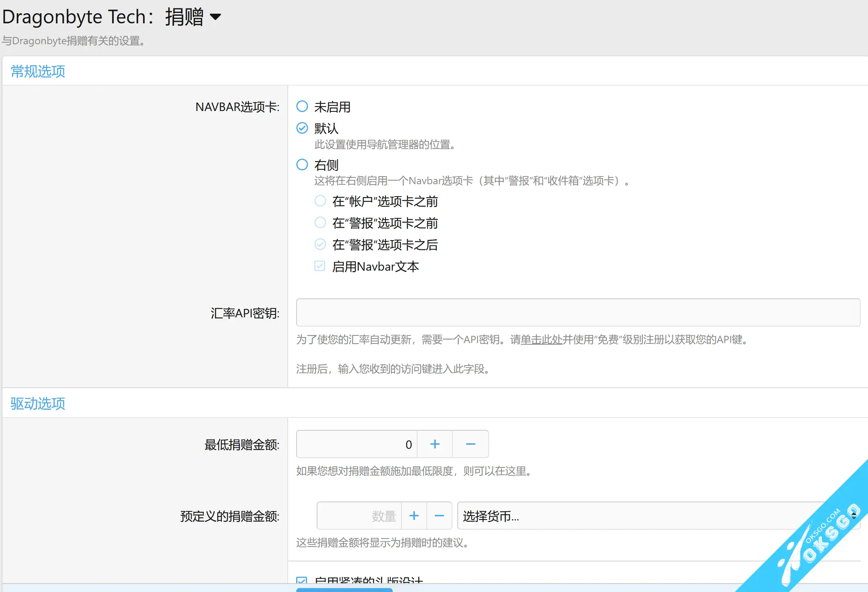Select the 右侧 radio option

302,164
